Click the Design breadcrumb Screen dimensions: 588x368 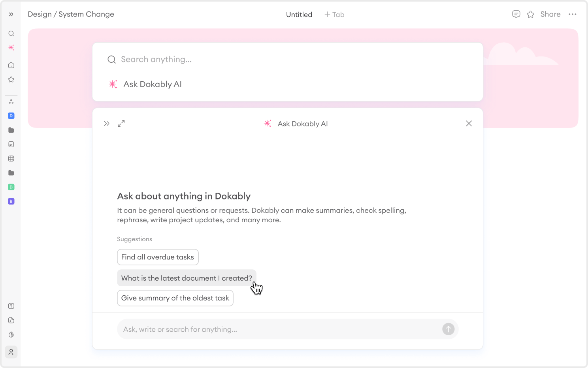click(40, 14)
